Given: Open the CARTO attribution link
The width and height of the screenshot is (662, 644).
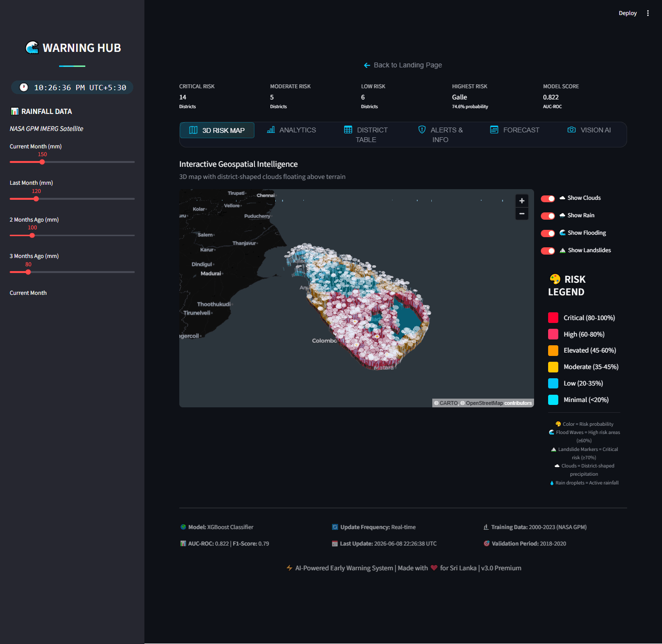Looking at the screenshot, I should pos(449,403).
